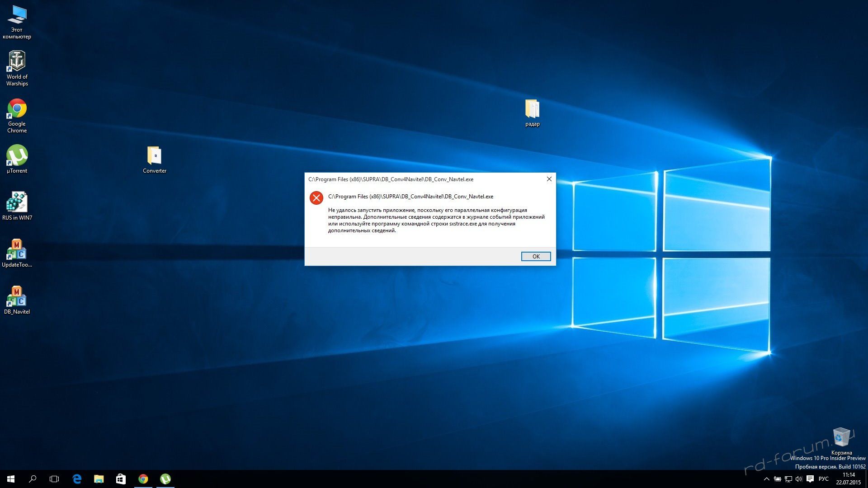Viewport: 868px width, 488px height.
Task: Switch to Chrome in the taskbar
Action: tap(143, 479)
